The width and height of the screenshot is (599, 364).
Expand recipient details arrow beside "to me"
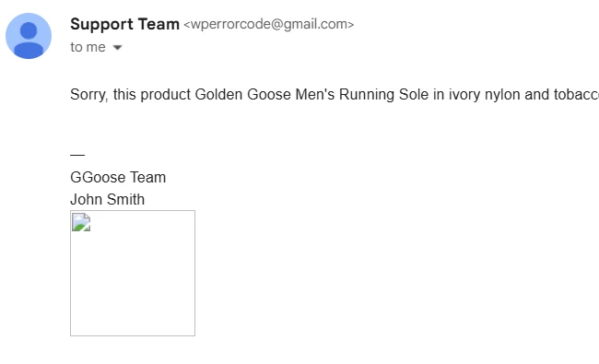(117, 48)
